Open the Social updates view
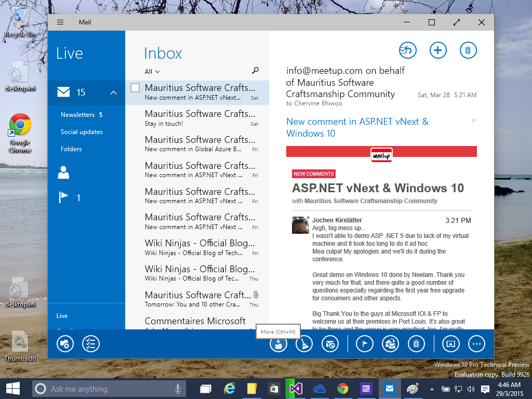The height and width of the screenshot is (399, 532). (x=82, y=132)
